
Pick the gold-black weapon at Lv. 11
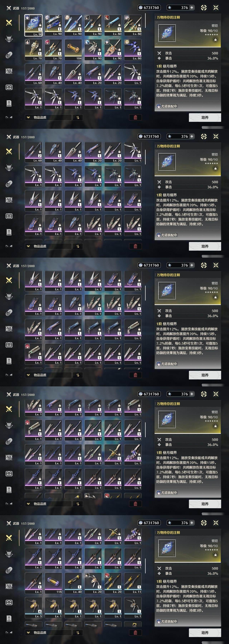click(x=133, y=583)
